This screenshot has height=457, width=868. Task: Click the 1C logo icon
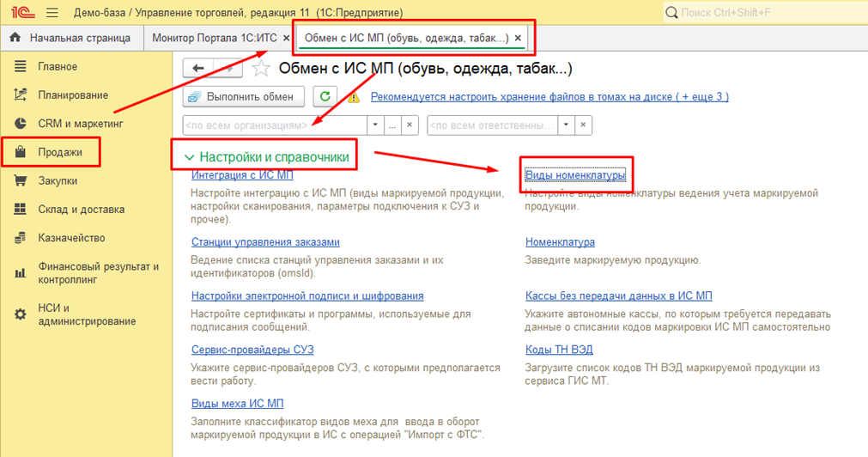coord(23,12)
